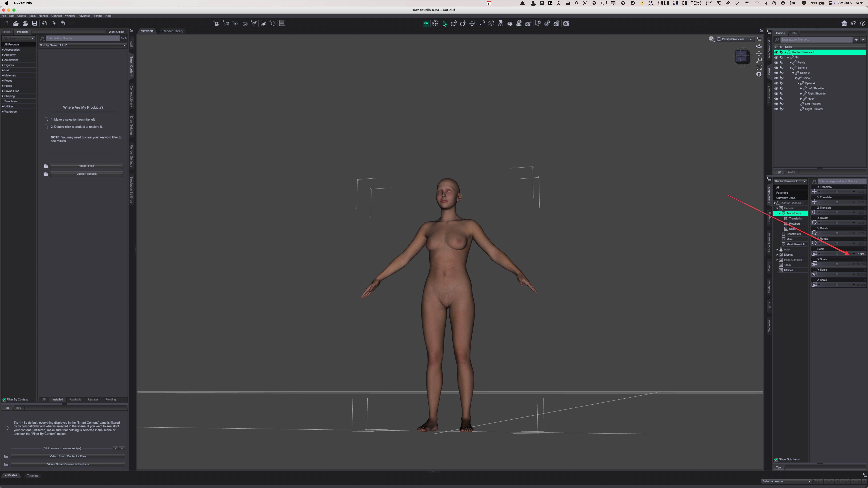The width and height of the screenshot is (868, 488).
Task: Click the Available filter tab button
Action: pos(75,399)
